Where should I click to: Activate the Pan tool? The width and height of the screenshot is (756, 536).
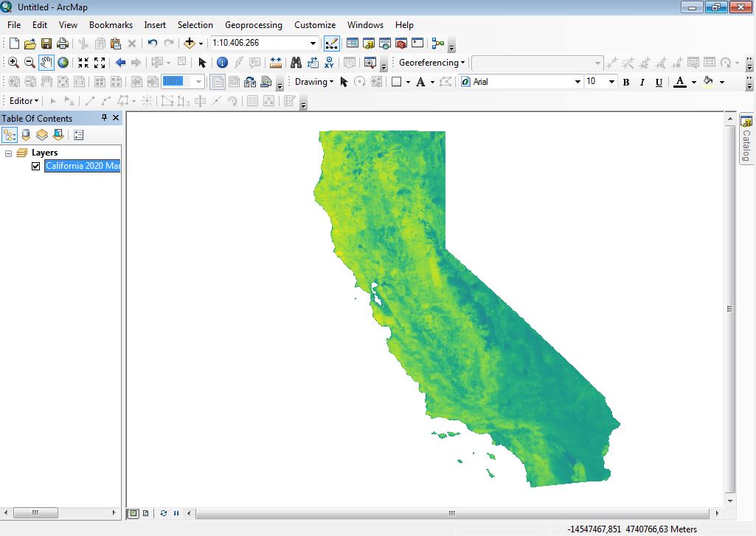coord(45,63)
